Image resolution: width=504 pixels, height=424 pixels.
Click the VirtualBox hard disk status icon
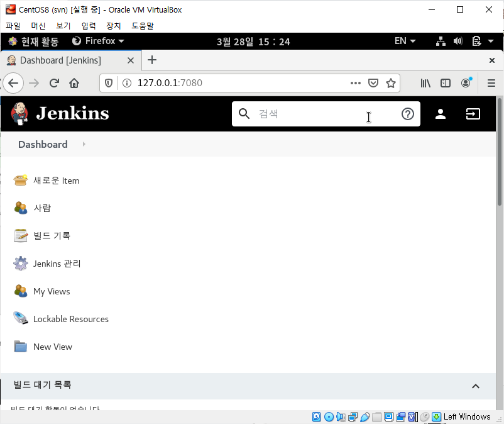pos(316,417)
